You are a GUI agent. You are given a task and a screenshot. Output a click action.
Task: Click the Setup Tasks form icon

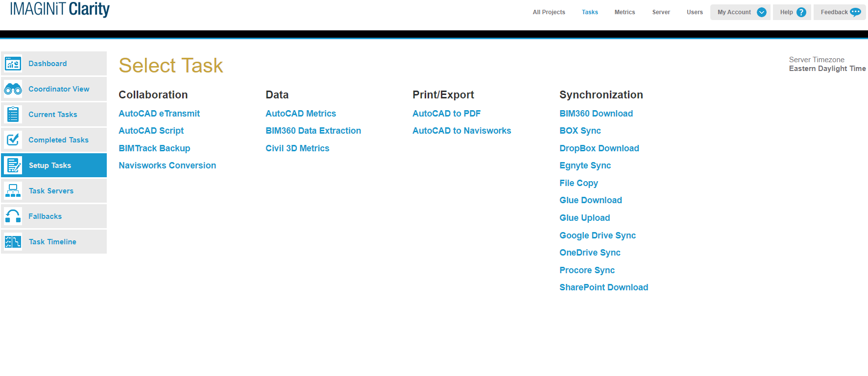13,165
